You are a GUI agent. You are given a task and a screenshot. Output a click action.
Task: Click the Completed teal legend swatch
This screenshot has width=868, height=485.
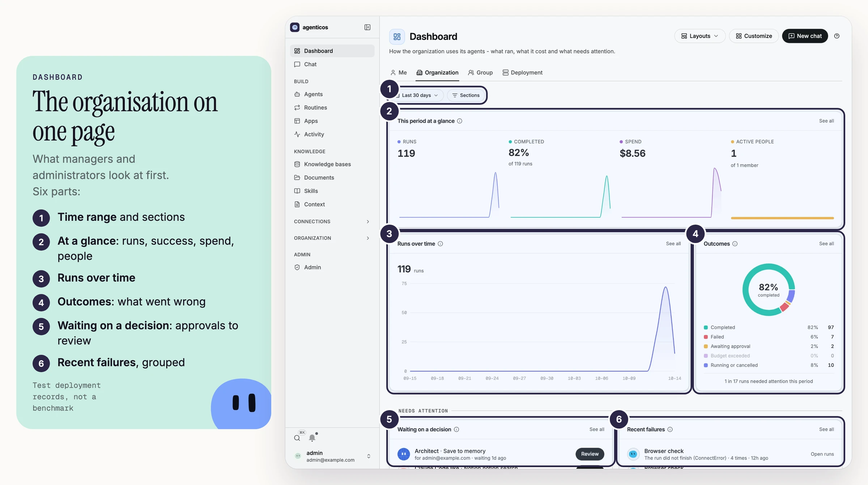click(706, 327)
